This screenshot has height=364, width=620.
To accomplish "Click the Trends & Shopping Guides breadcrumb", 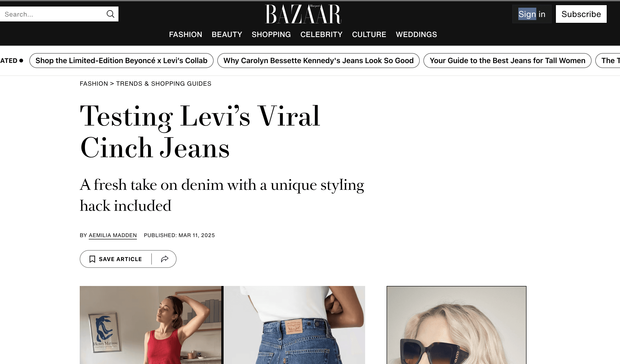I will [x=164, y=84].
